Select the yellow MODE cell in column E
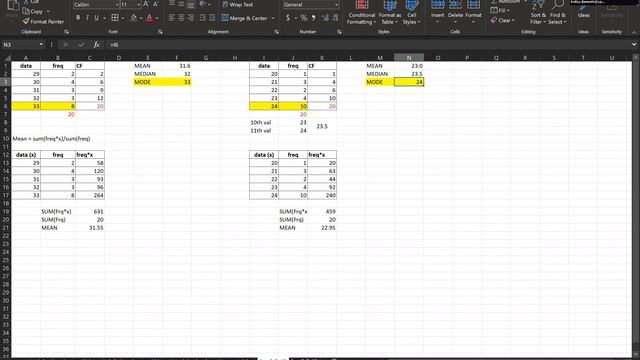This screenshot has height=360, width=640. (148, 82)
